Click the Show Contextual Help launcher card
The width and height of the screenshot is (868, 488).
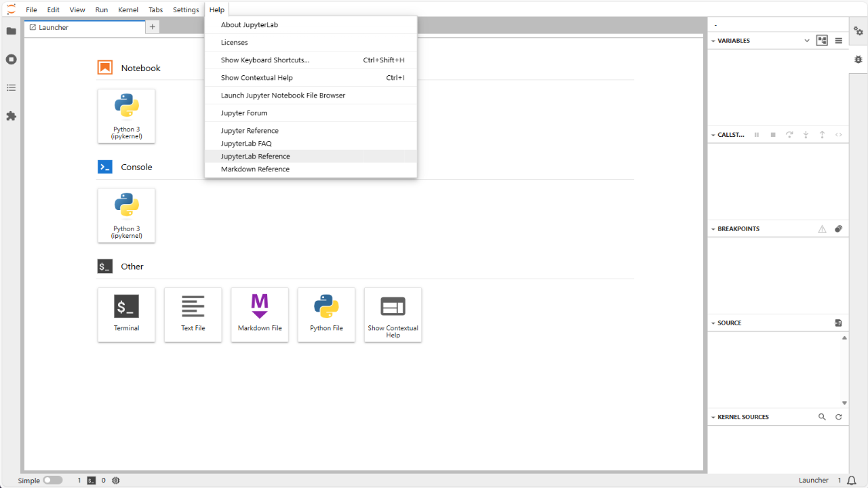pos(393,314)
